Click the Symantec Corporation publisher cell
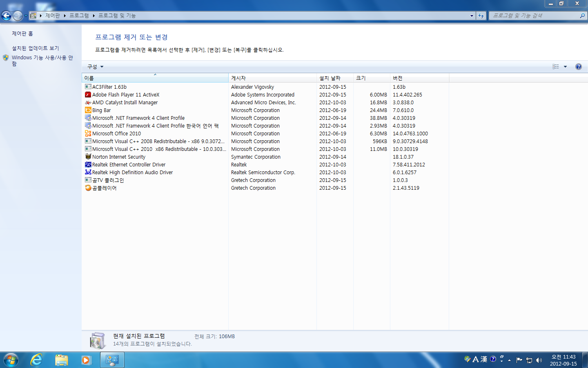The height and width of the screenshot is (368, 588). (x=256, y=157)
